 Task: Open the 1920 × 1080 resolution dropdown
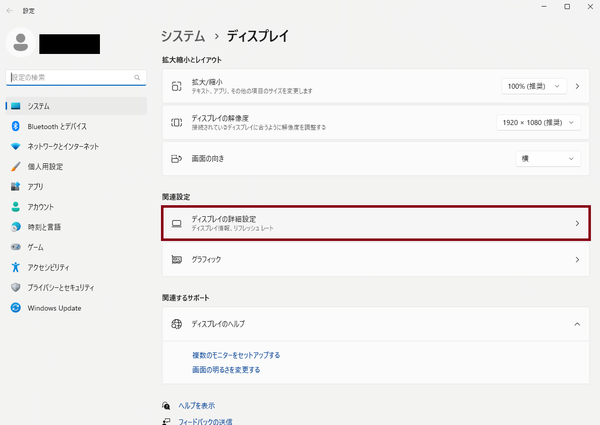(538, 123)
